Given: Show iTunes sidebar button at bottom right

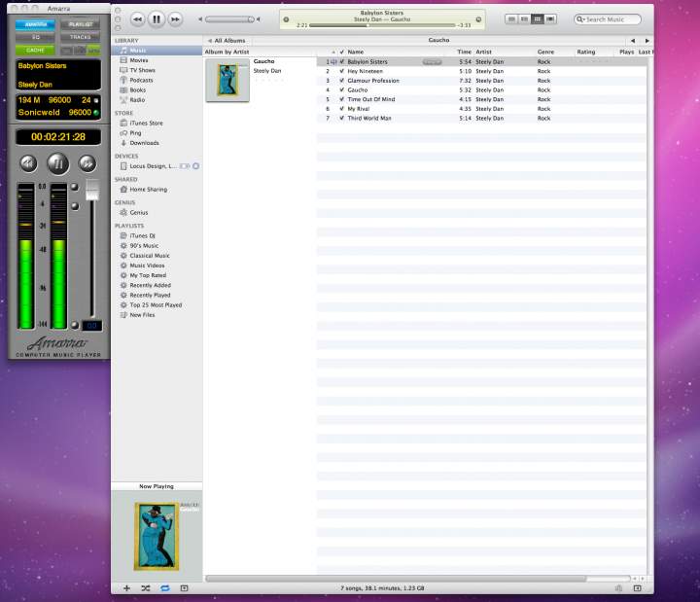Looking at the screenshot, I should click(x=637, y=588).
